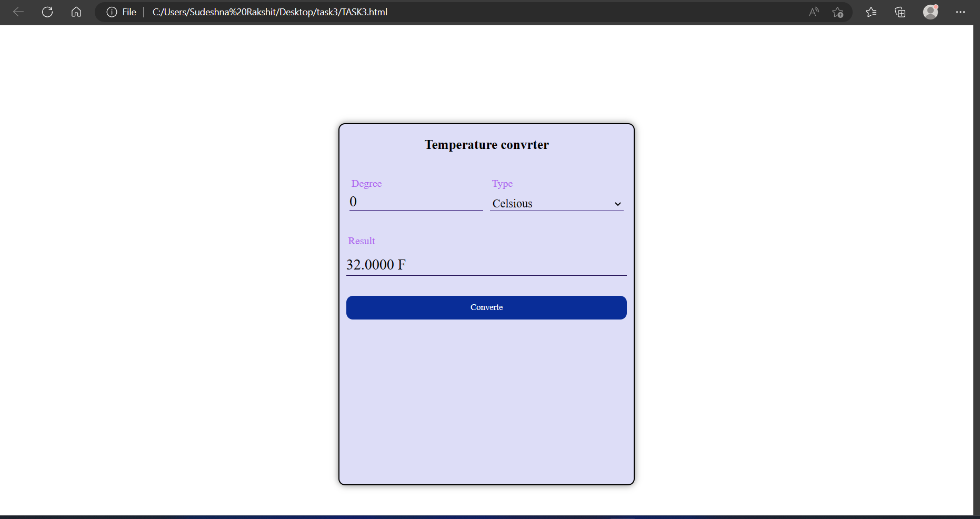Open the browser settings ellipsis menu
Image resolution: width=980 pixels, height=519 pixels.
[x=961, y=12]
